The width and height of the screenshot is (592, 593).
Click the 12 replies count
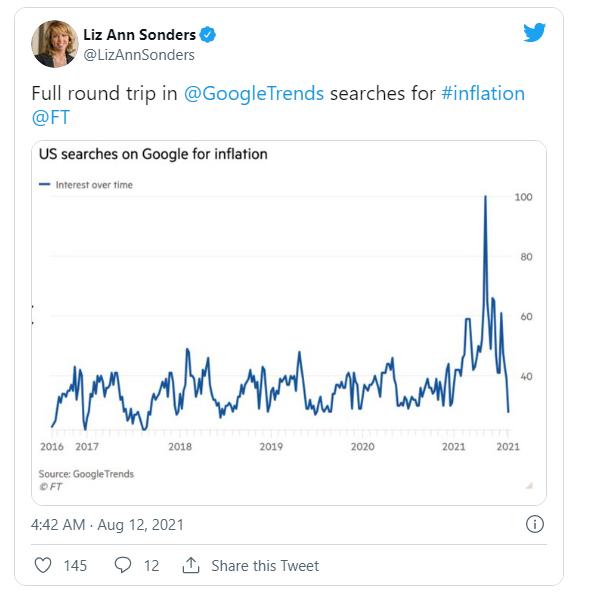[151, 566]
